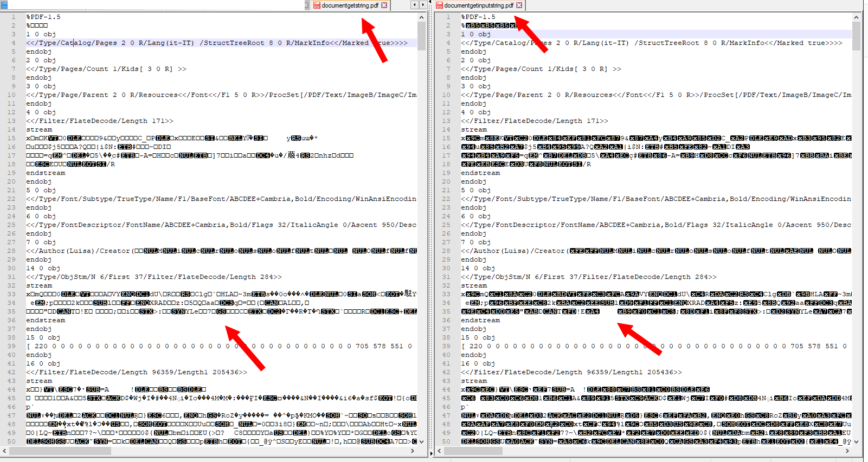868x462 pixels.
Task: Click '%PDF-1.5' on line 1 in left pane
Action: click(x=43, y=17)
